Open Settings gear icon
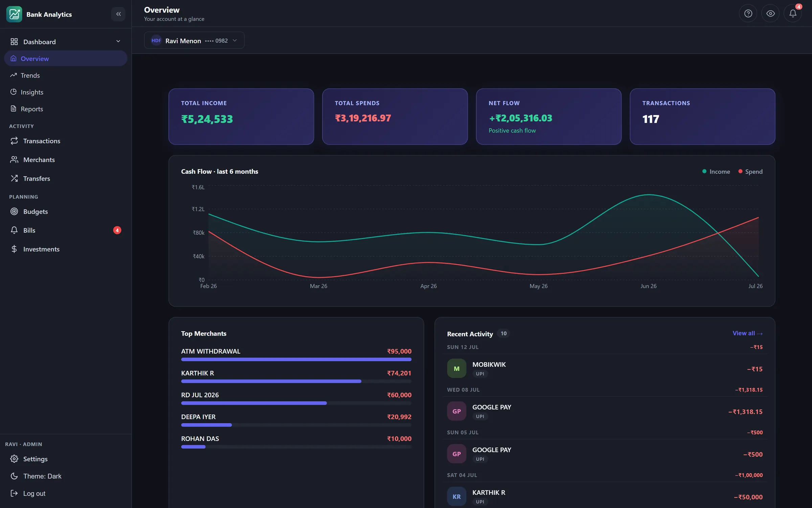Screen dimensions: 812x508 (14, 459)
